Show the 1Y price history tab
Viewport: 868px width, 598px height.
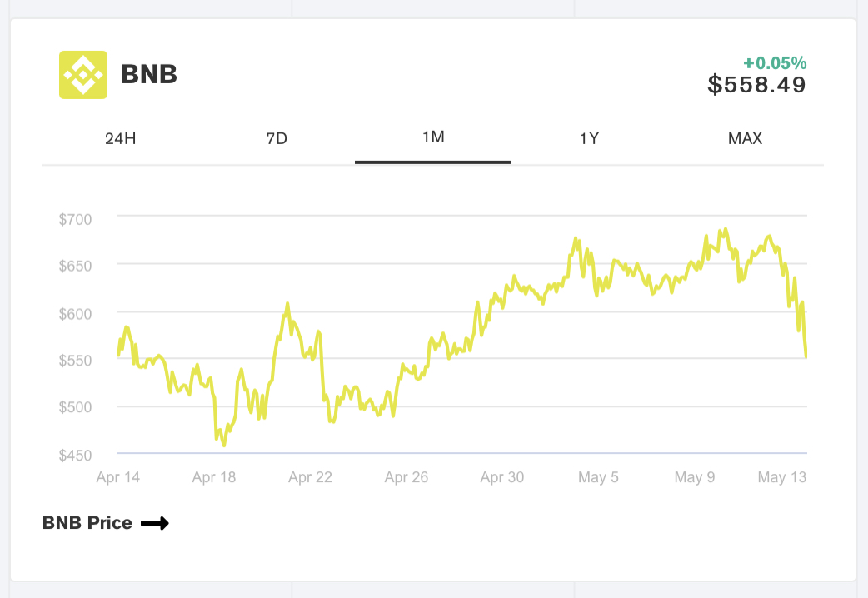pyautogui.click(x=589, y=139)
